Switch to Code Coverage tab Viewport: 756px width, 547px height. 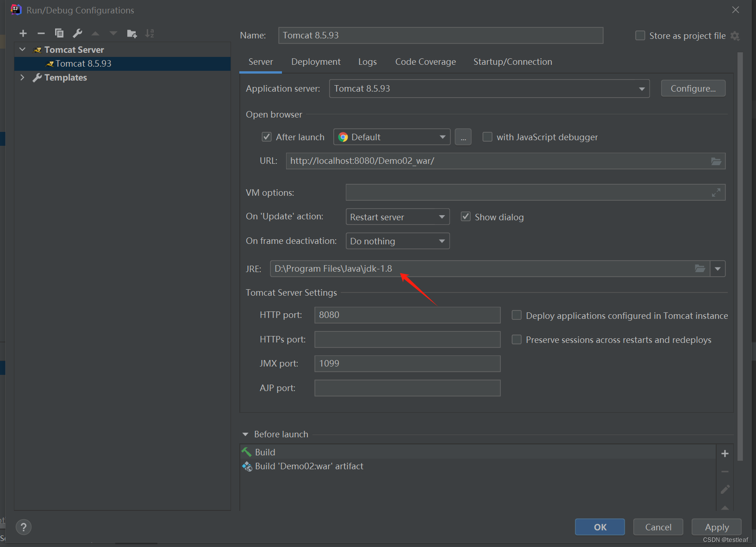coord(425,62)
